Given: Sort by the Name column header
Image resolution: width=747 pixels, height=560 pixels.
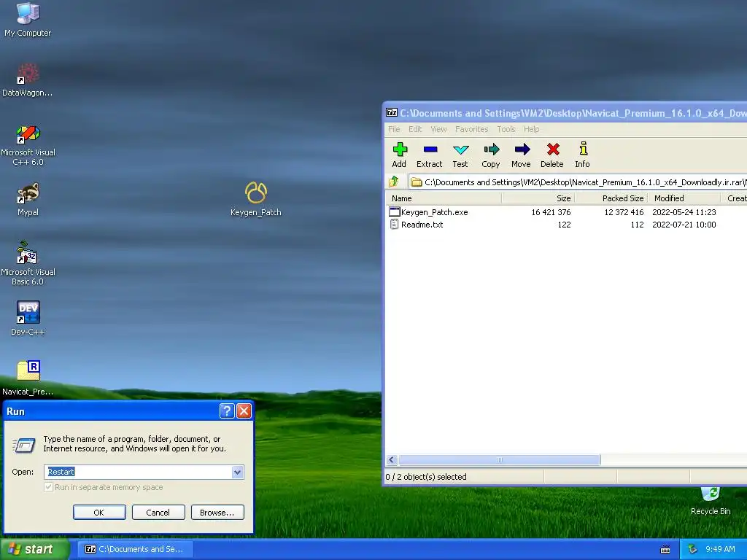Looking at the screenshot, I should 444,198.
